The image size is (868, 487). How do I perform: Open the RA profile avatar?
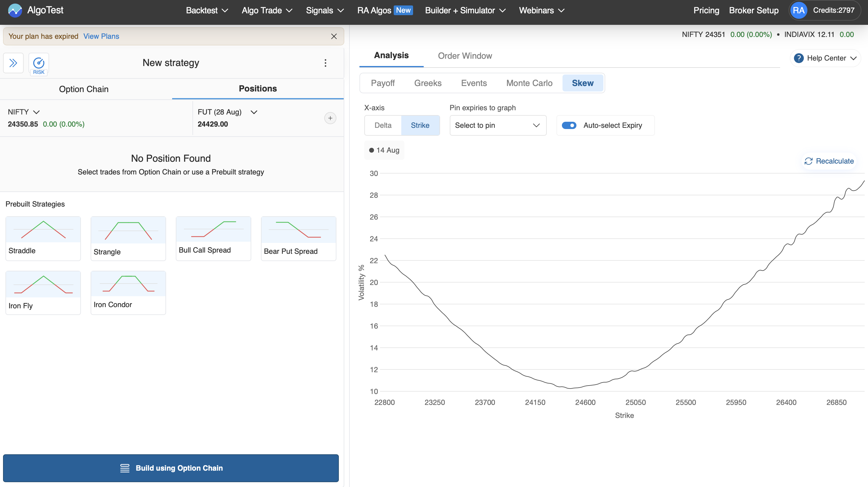(798, 10)
